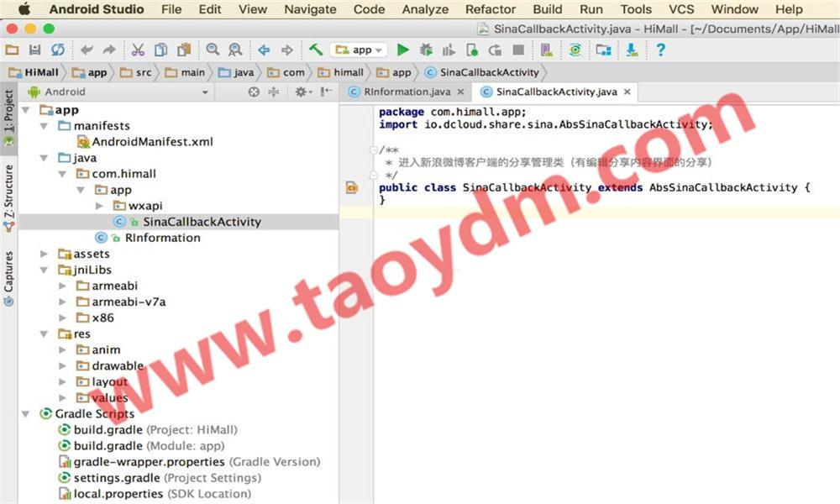The image size is (840, 504).
Task: Click the Collapse All icon in project panel
Action: pos(273,92)
